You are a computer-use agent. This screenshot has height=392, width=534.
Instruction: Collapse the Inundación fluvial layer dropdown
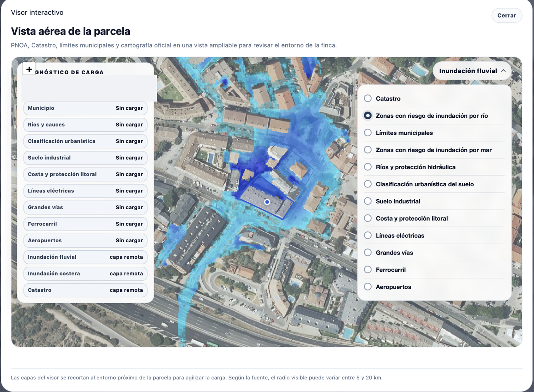(x=472, y=71)
